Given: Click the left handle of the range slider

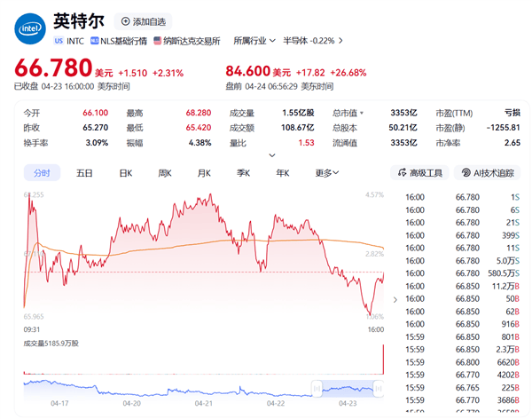Looking at the screenshot, I should [317, 388].
